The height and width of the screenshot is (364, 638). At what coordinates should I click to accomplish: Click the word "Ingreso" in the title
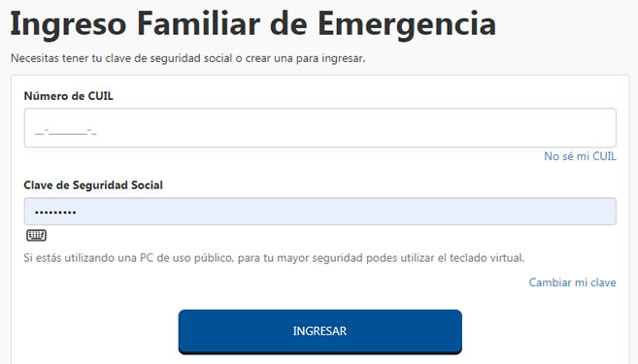click(x=68, y=25)
